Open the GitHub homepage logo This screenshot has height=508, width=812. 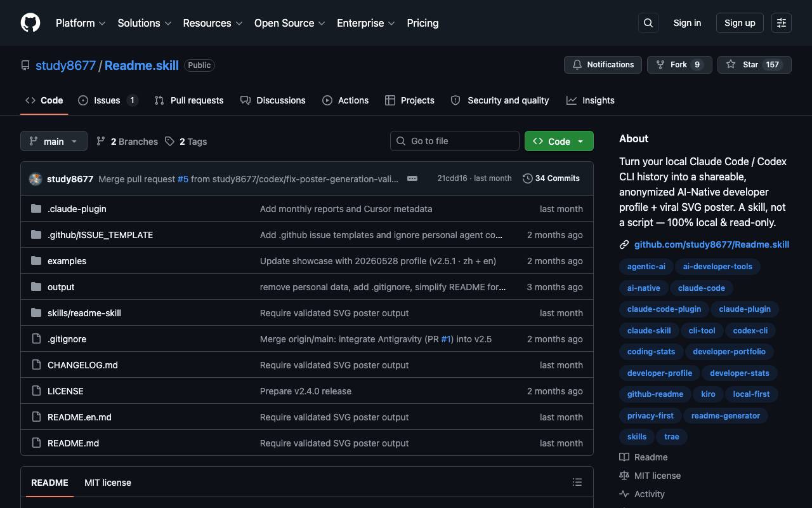click(x=30, y=23)
